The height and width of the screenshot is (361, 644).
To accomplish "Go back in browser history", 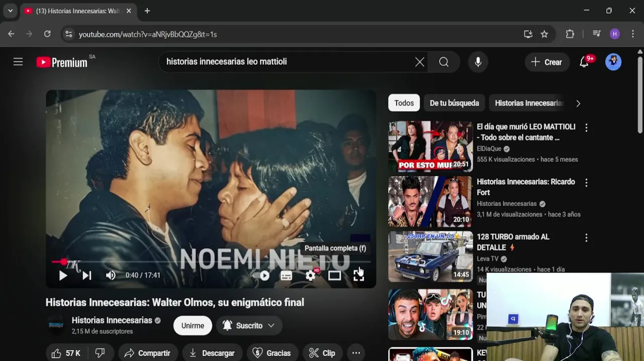I will click(x=11, y=34).
